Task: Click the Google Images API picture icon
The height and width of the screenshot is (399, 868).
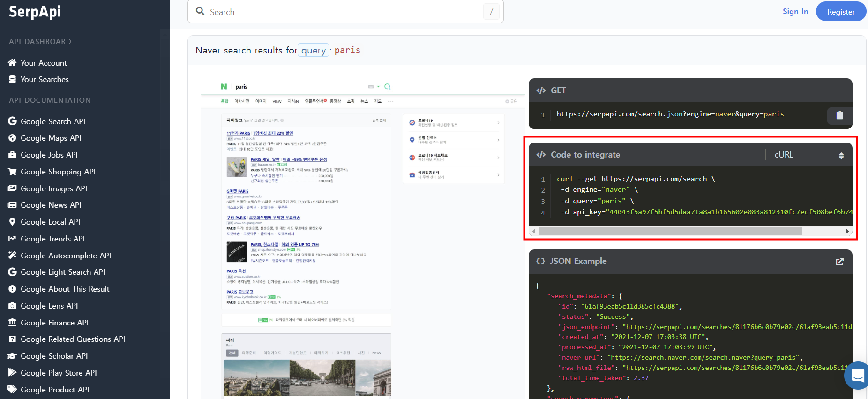Action: point(12,188)
